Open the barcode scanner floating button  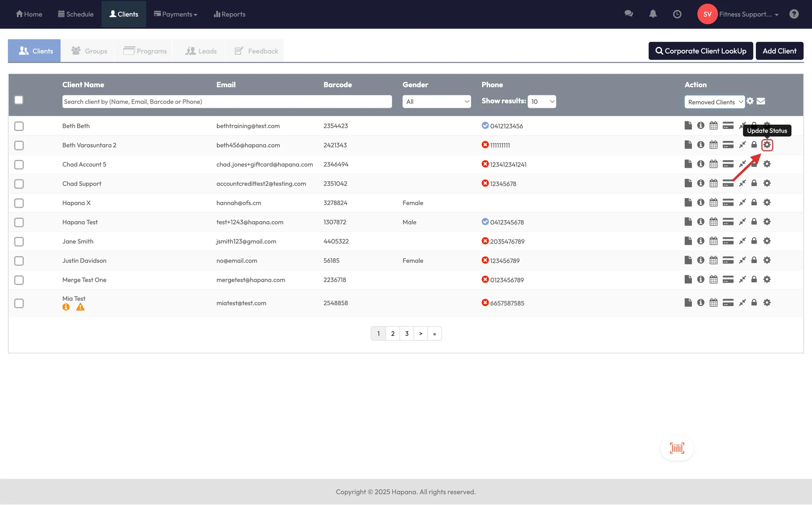[x=677, y=448]
